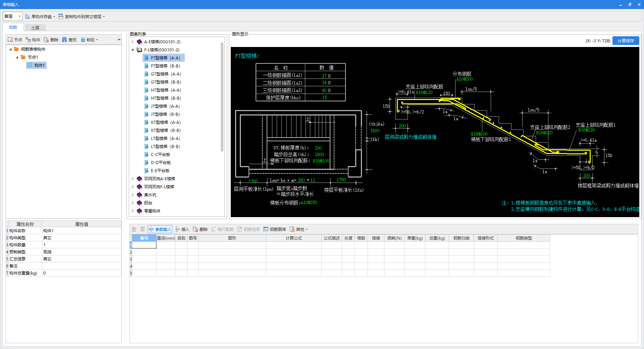Click the move-row-up arrow icon
644x349 pixels.
(134, 230)
